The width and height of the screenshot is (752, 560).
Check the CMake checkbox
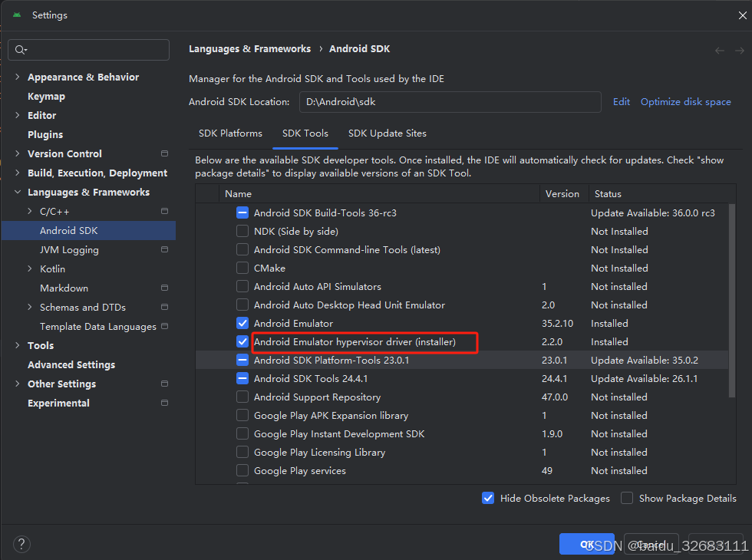click(x=242, y=268)
